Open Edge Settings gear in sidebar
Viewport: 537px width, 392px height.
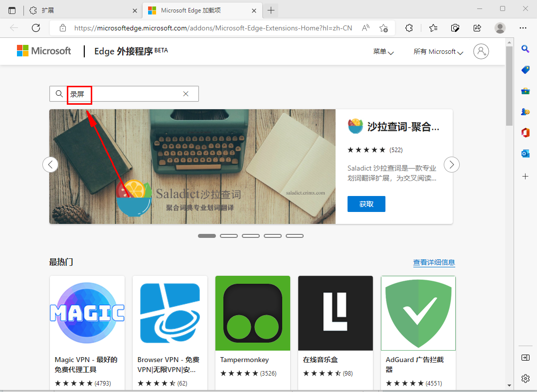[x=525, y=379]
